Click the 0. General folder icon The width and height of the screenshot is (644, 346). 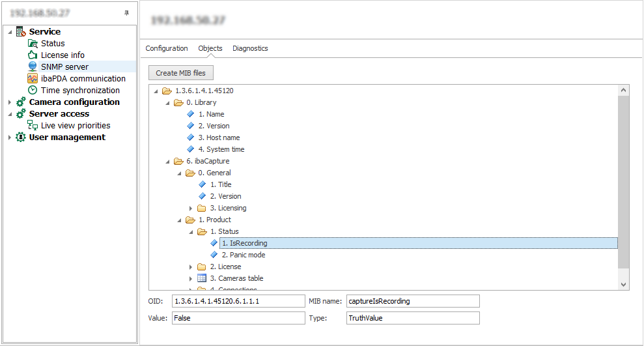click(190, 173)
